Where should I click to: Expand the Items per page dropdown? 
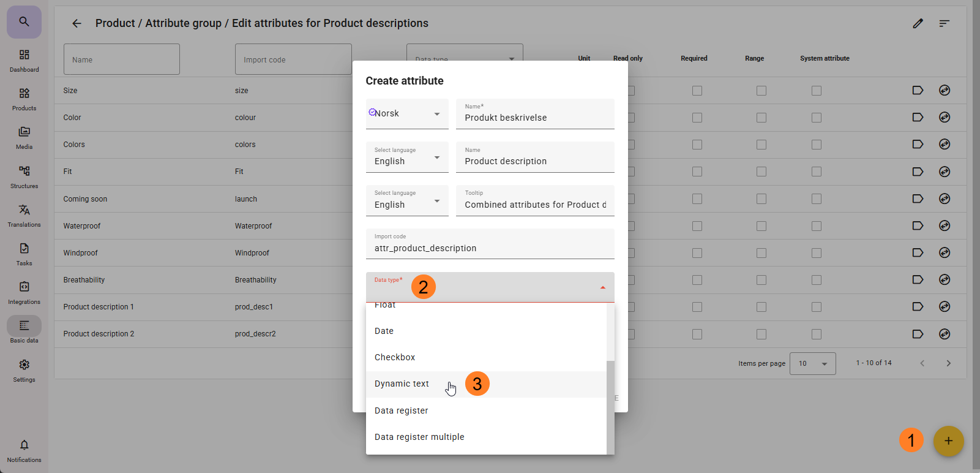(812, 364)
